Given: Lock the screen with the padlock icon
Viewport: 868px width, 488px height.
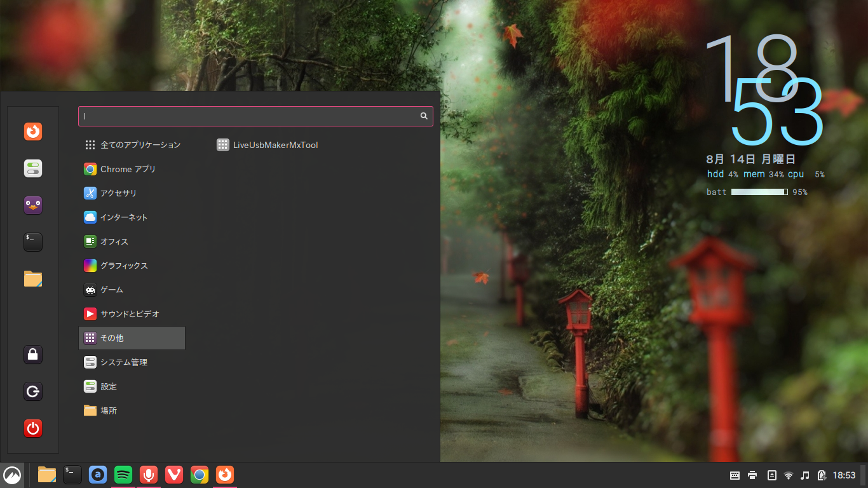Looking at the screenshot, I should tap(33, 355).
